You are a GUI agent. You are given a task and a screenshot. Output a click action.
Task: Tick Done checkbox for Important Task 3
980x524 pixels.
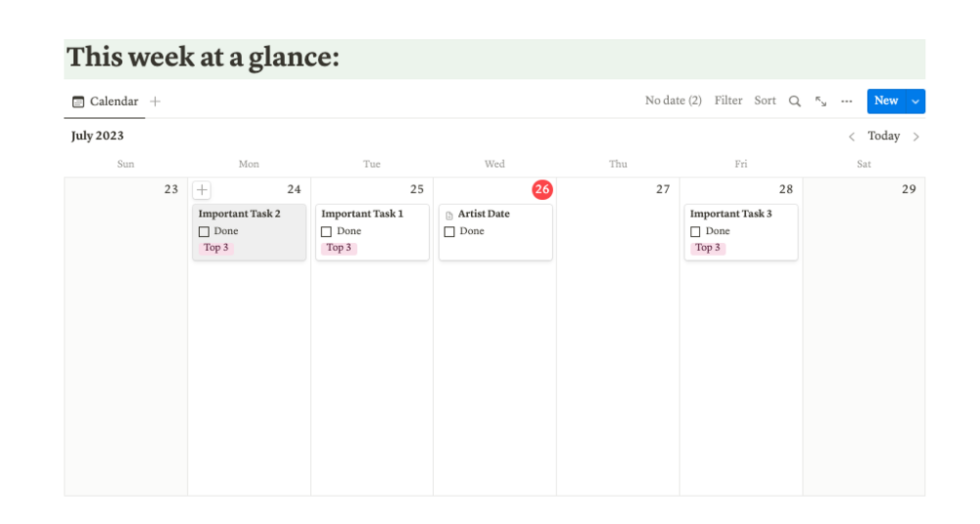pyautogui.click(x=695, y=232)
